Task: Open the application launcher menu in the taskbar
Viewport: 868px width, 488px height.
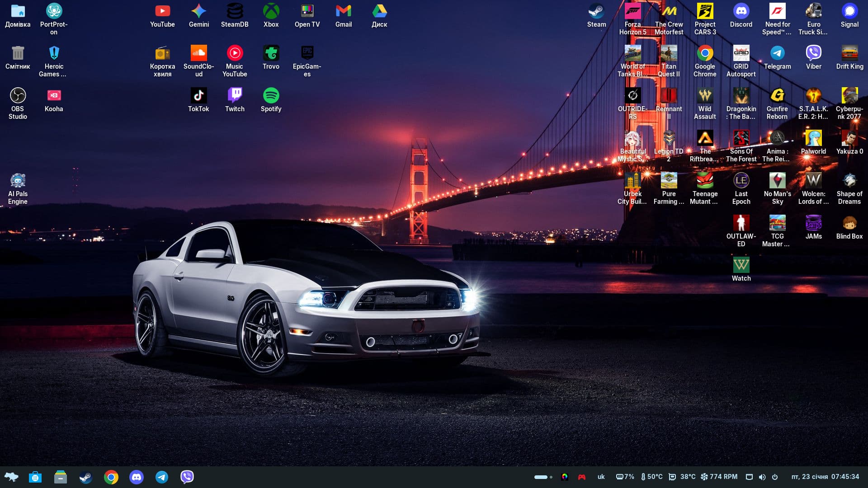Action: [11, 477]
